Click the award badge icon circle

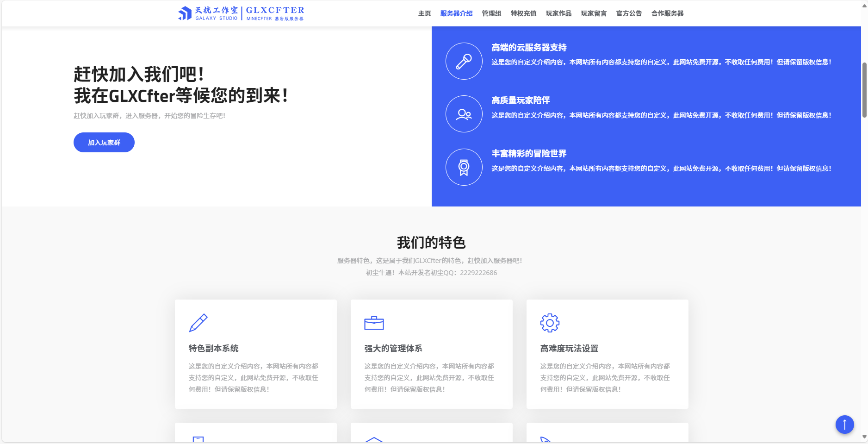tap(464, 167)
